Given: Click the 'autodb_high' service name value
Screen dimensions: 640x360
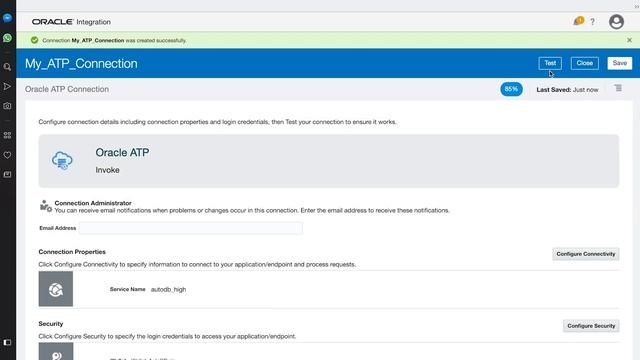Looking at the screenshot, I should [x=168, y=289].
